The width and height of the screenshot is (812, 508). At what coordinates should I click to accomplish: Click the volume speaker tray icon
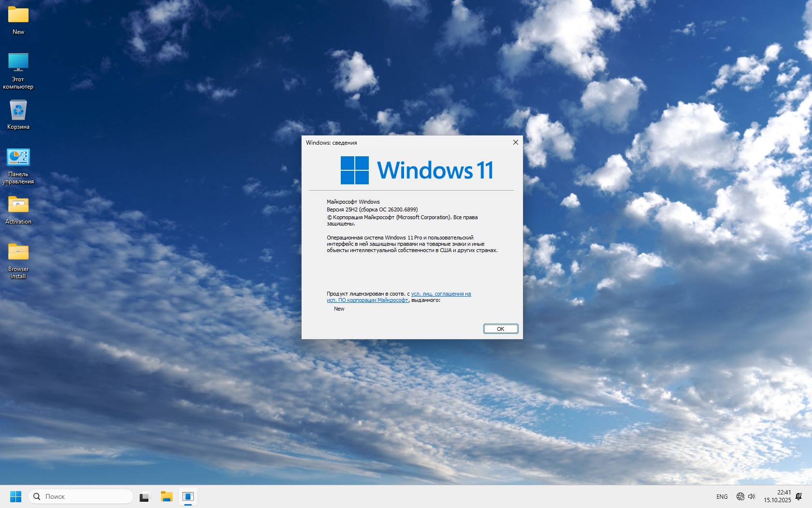[752, 496]
